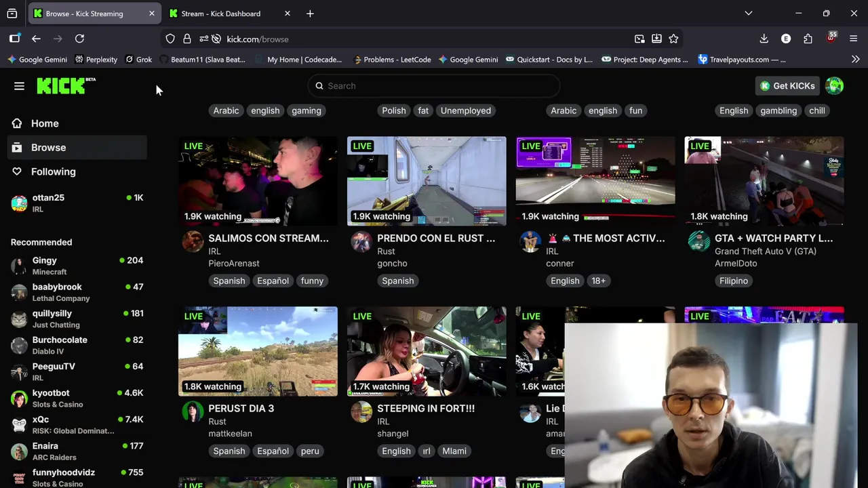
Task: Bookmark this page with star icon
Action: tap(673, 39)
